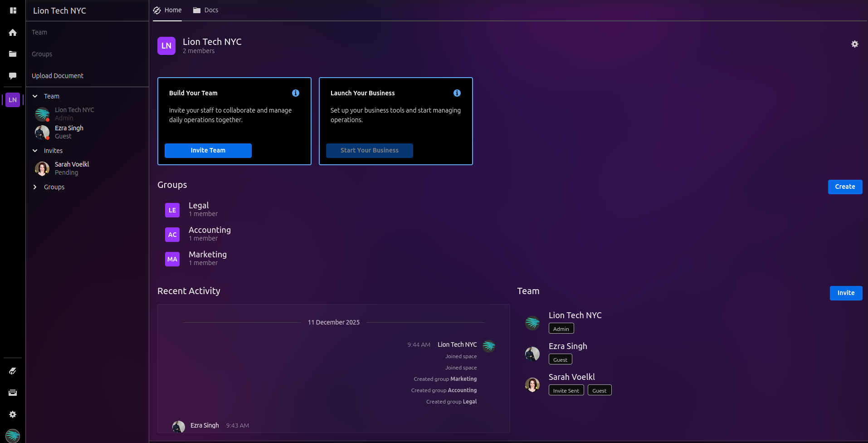This screenshot has width=868, height=443.
Task: Expand the Groups tree in the sidebar
Action: [35, 187]
